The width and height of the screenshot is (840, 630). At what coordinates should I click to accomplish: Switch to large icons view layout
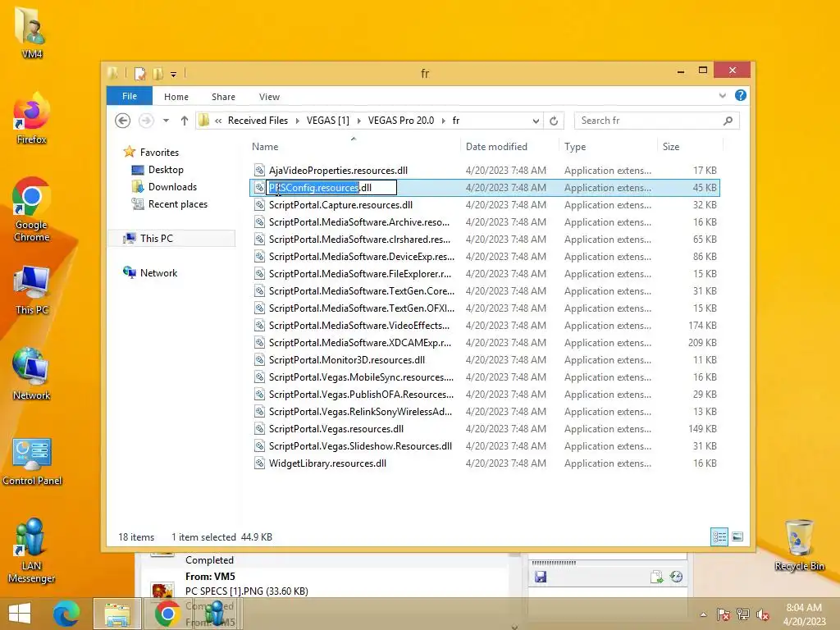737,536
